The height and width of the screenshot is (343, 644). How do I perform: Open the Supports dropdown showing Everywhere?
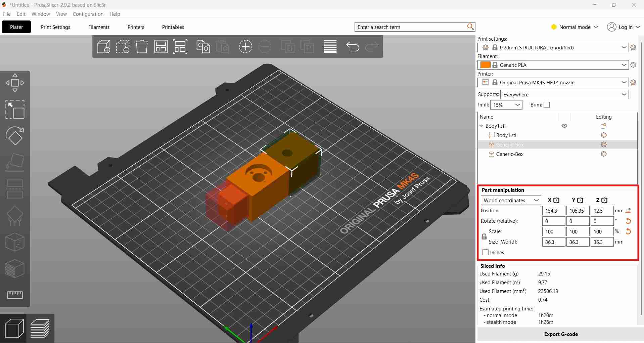coord(564,94)
